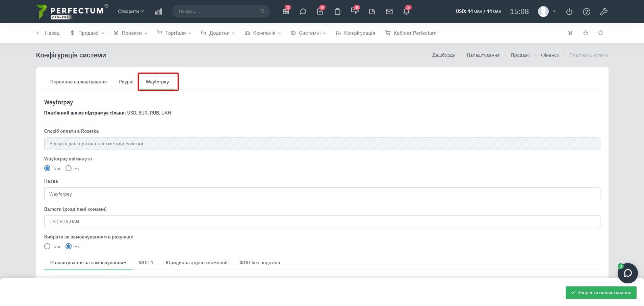
Task: Go back with Назад link
Action: tap(48, 33)
